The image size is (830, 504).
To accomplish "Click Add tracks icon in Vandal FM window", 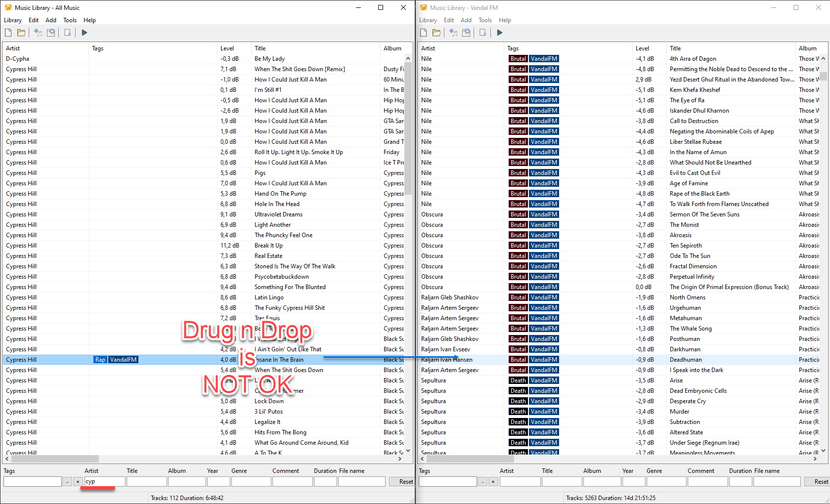I will 453,33.
